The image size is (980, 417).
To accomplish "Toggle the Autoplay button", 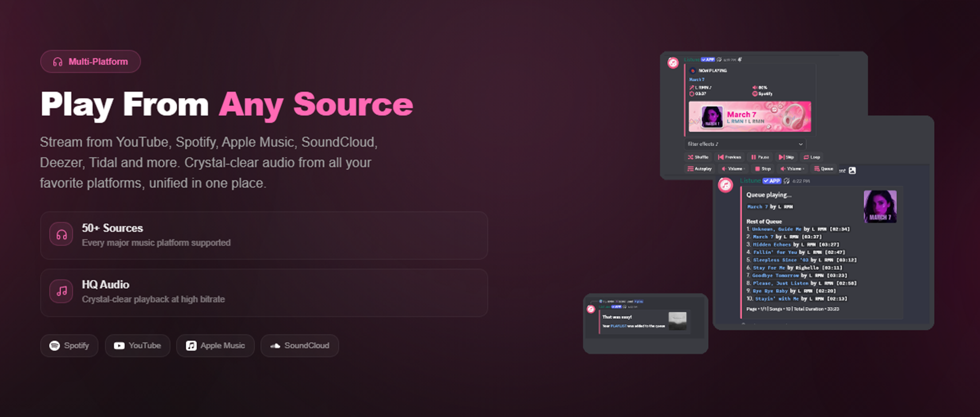I will tap(699, 168).
